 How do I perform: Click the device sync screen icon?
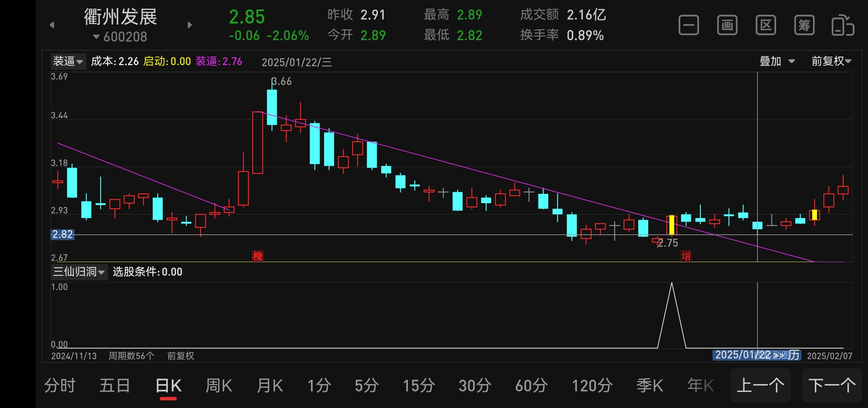coord(843,25)
